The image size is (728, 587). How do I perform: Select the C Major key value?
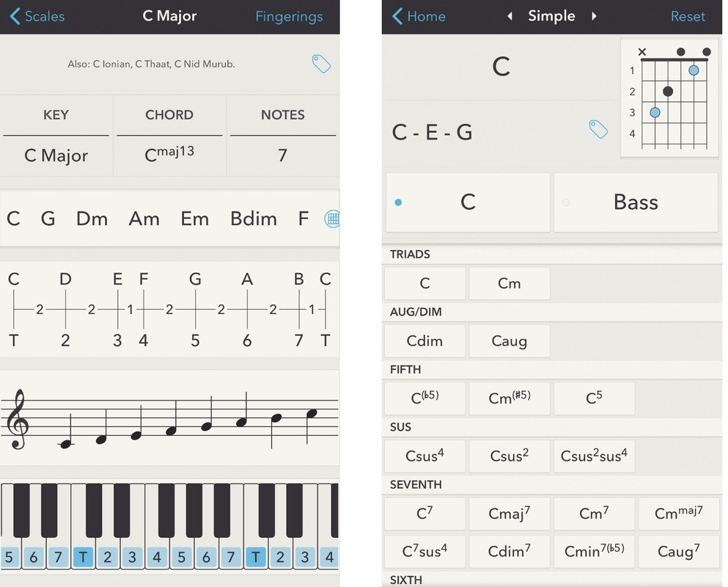point(56,156)
